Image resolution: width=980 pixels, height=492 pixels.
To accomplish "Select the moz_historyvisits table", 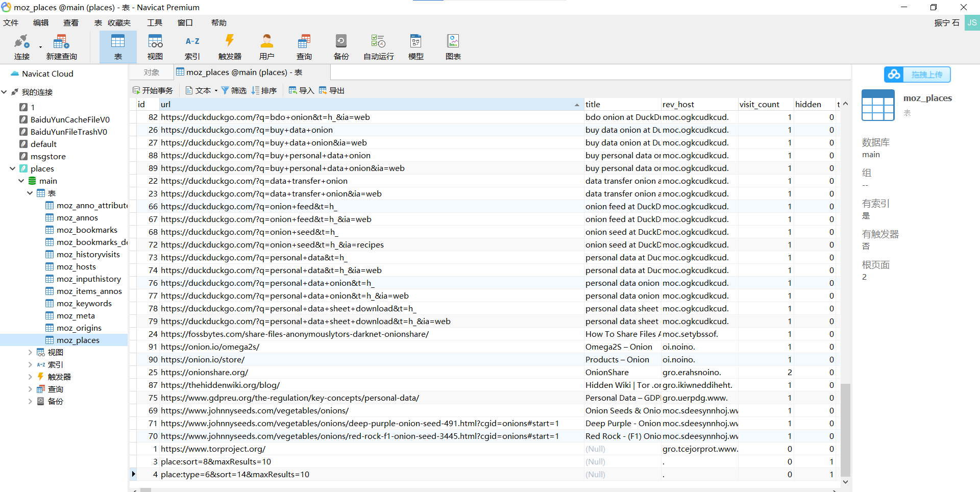I will pyautogui.click(x=88, y=254).
